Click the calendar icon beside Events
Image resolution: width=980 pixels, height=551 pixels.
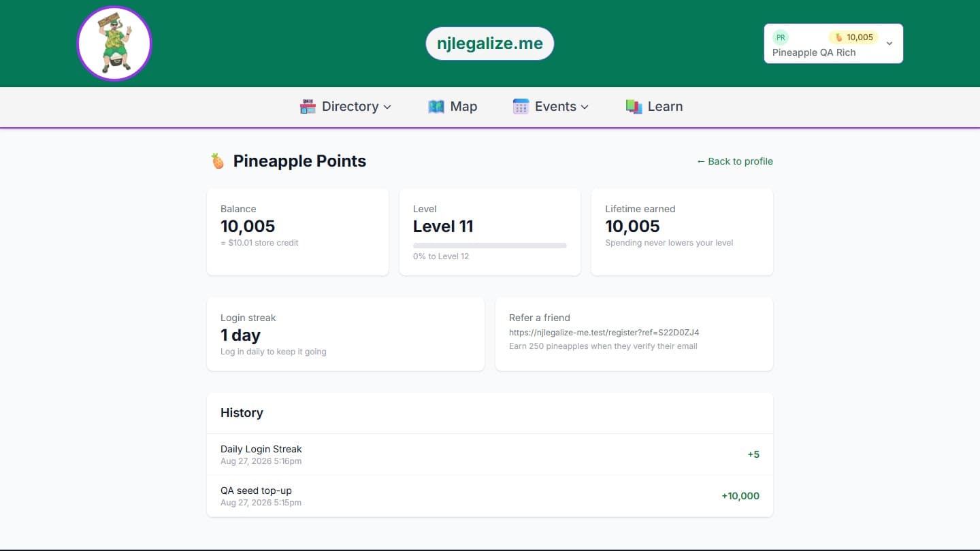point(521,106)
